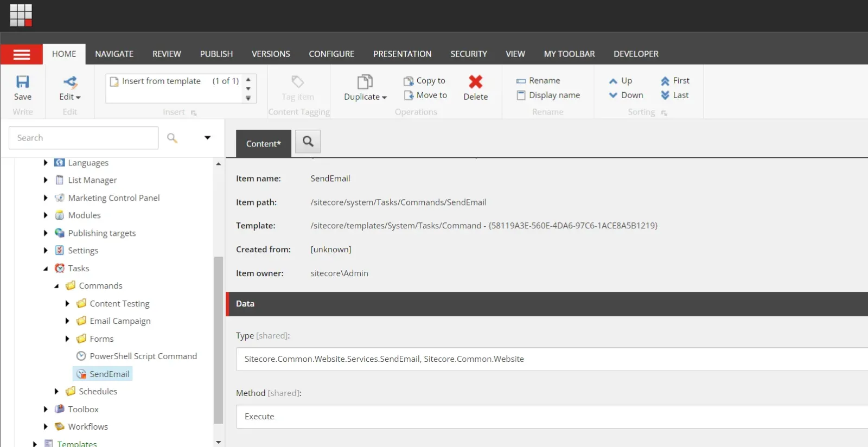Click the Modules item icon
Screen dimensions: 868x447
(60, 215)
